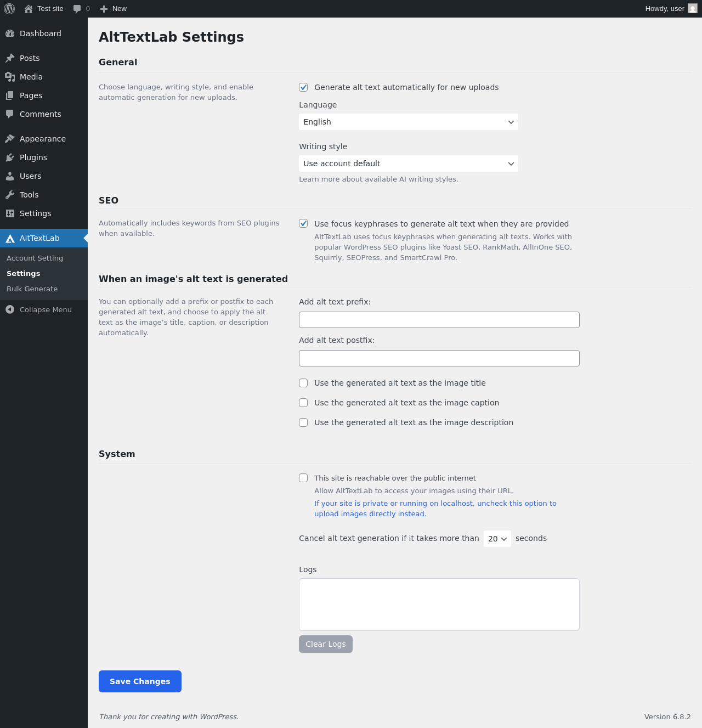Open the Test site home icon
This screenshot has height=728, width=702.
pyautogui.click(x=29, y=9)
